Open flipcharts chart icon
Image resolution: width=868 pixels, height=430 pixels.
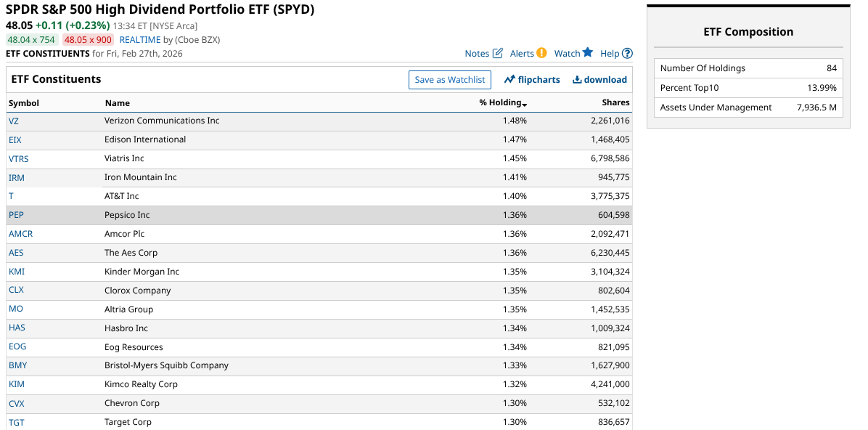(509, 79)
